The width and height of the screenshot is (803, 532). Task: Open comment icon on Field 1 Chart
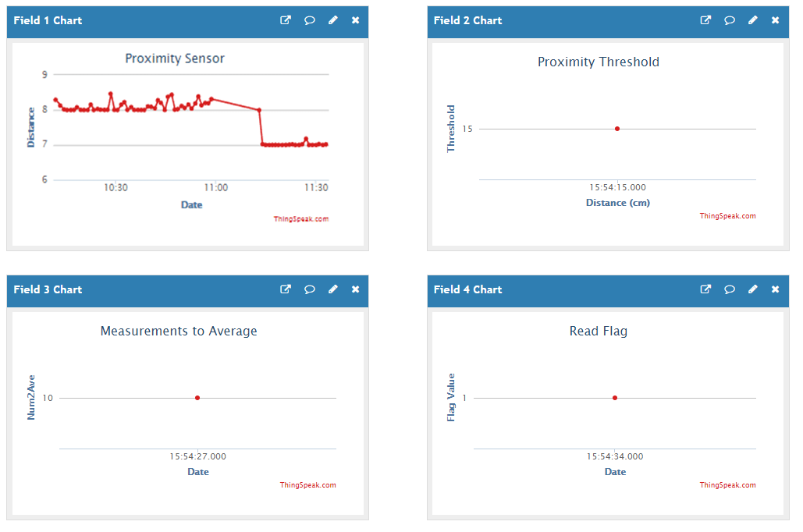coord(309,20)
